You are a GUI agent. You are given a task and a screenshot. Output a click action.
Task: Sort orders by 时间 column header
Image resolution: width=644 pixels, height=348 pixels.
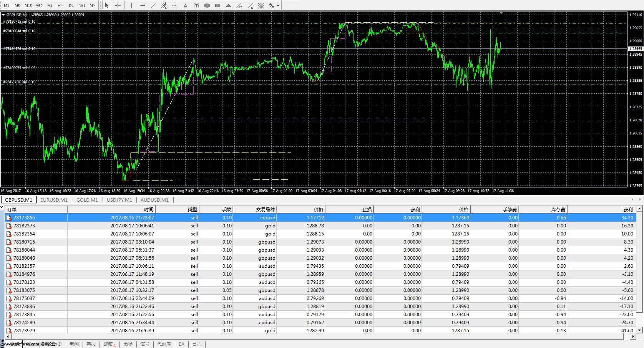click(x=111, y=209)
